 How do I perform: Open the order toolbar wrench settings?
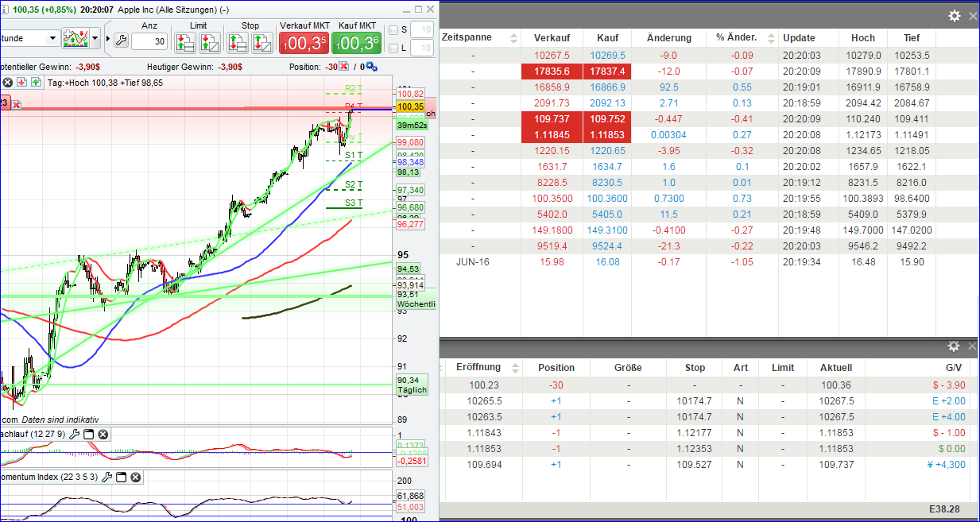[x=122, y=40]
